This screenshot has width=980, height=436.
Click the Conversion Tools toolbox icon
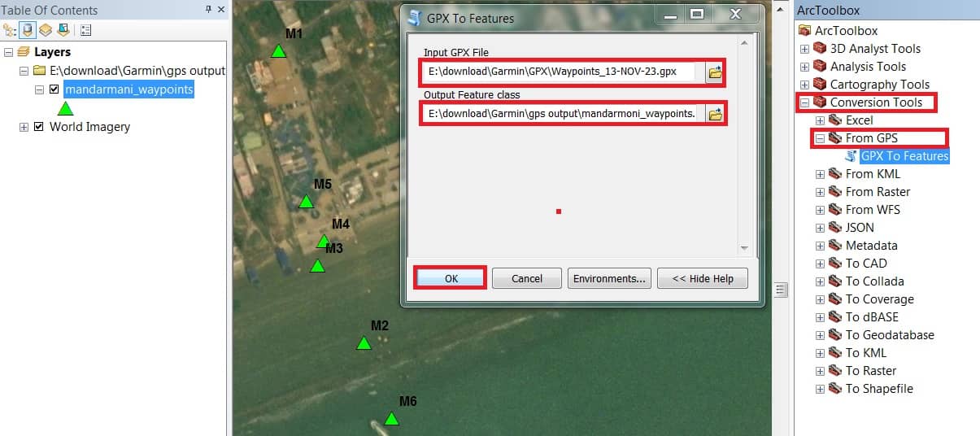821,102
